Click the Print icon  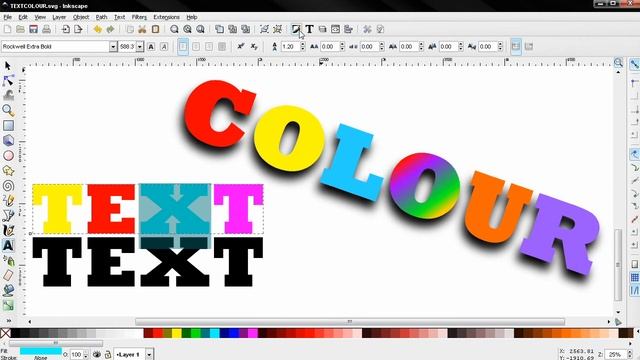click(47, 29)
